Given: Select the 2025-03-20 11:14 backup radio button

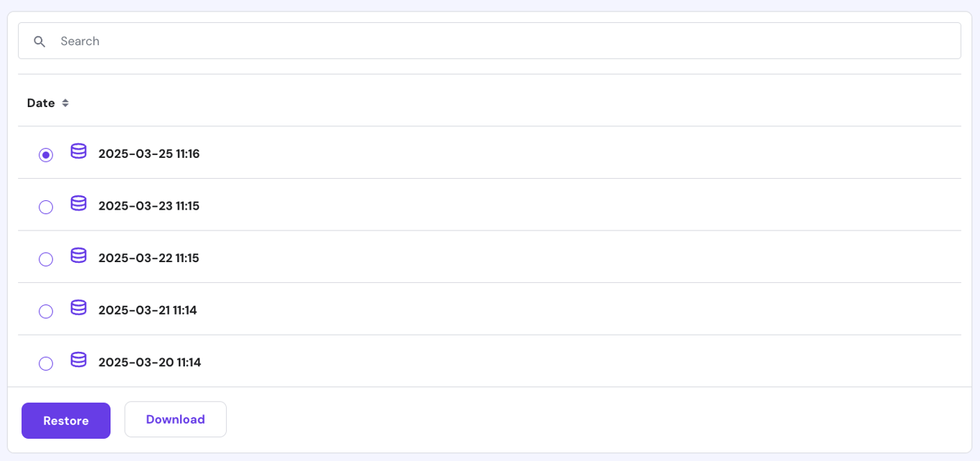Looking at the screenshot, I should pyautogui.click(x=46, y=363).
